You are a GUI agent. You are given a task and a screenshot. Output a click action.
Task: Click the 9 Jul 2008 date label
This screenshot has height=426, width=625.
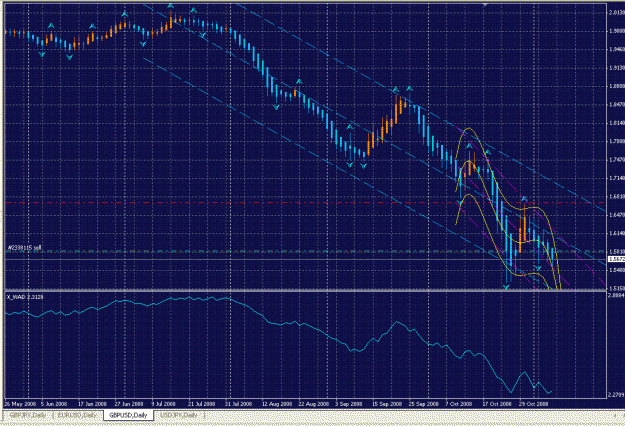tap(164, 404)
